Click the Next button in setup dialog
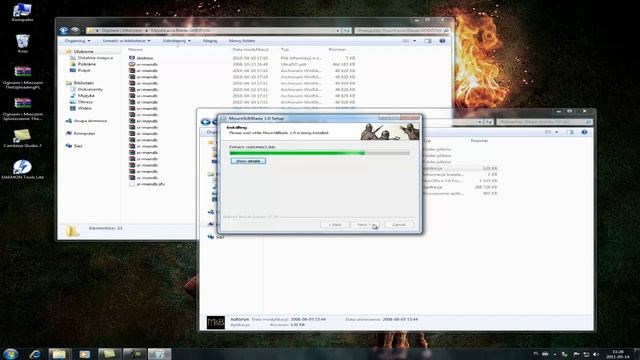640x360 pixels. coord(364,224)
